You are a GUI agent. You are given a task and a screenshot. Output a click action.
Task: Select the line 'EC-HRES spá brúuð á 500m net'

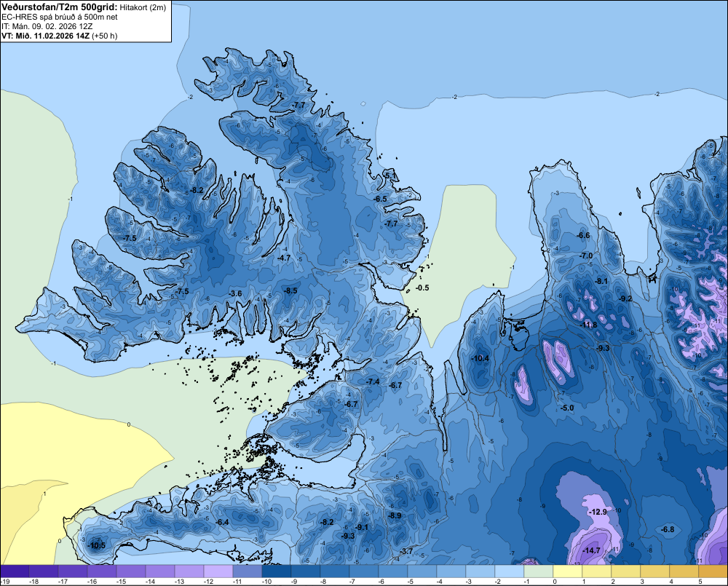pyautogui.click(x=60, y=17)
